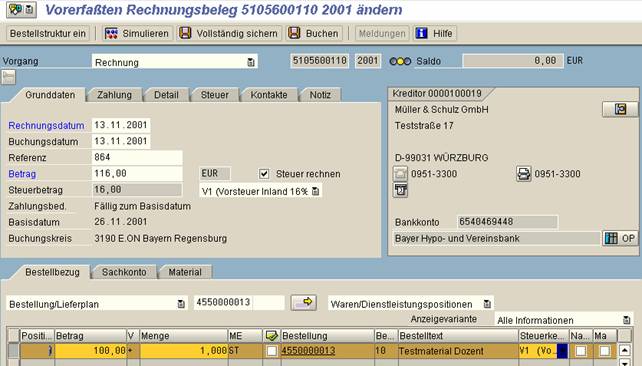Click the fax icon next to 0951-3300

pos(524,174)
